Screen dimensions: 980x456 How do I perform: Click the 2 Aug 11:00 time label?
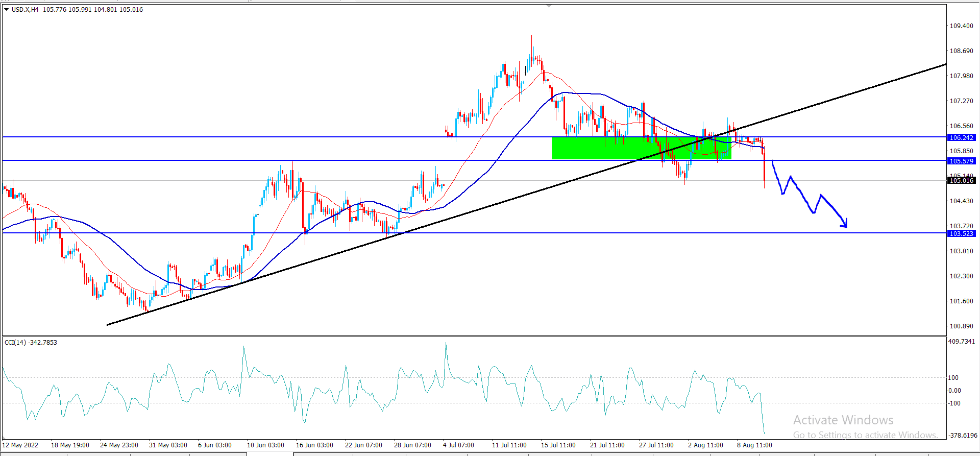[705, 445]
